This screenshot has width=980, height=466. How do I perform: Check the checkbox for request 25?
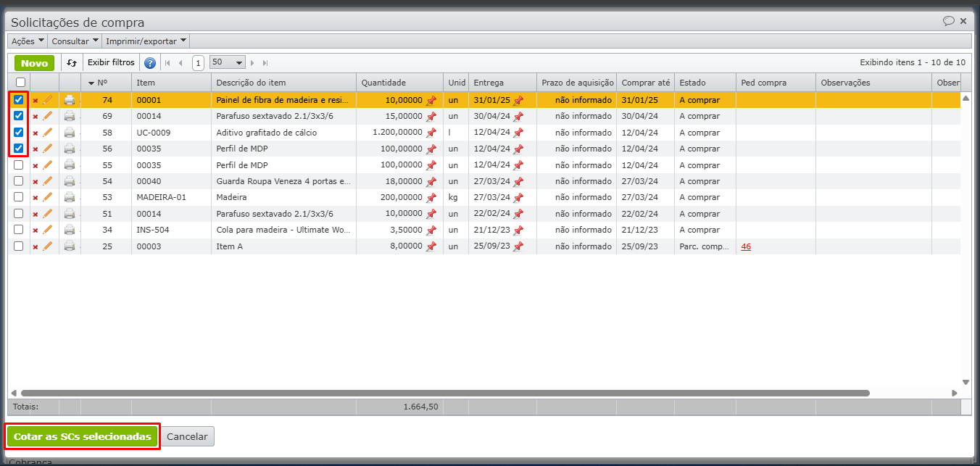(x=19, y=246)
